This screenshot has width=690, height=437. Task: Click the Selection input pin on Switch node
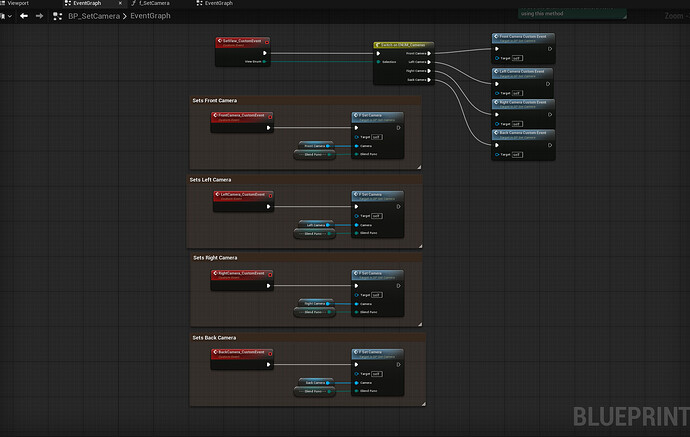(379, 62)
